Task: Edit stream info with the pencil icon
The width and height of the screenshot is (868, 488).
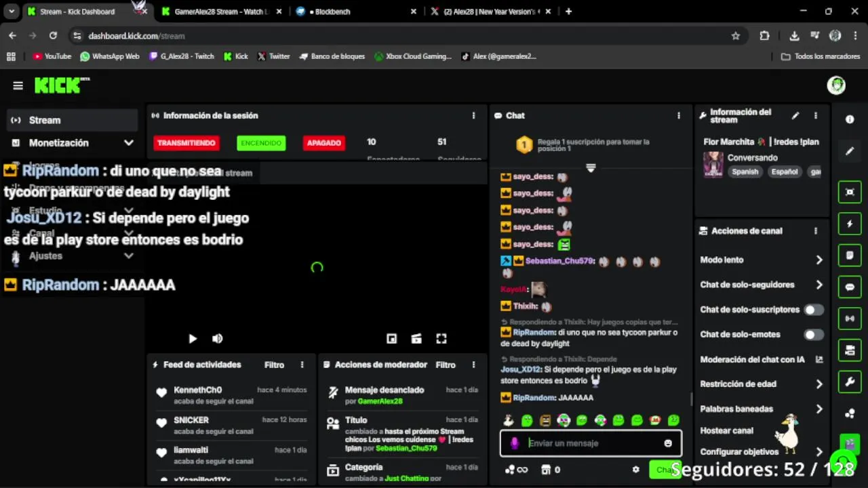Action: click(795, 116)
